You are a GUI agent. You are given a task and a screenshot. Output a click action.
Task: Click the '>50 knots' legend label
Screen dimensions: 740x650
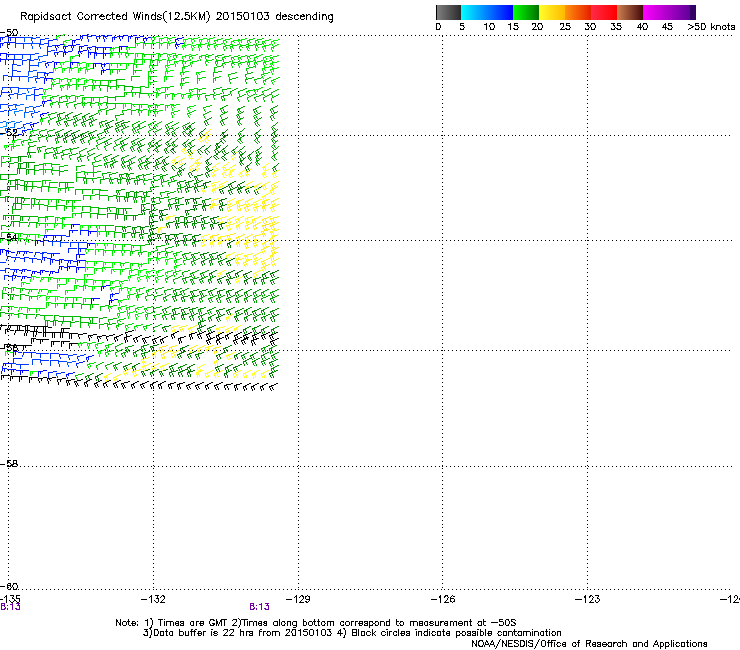pos(711,27)
